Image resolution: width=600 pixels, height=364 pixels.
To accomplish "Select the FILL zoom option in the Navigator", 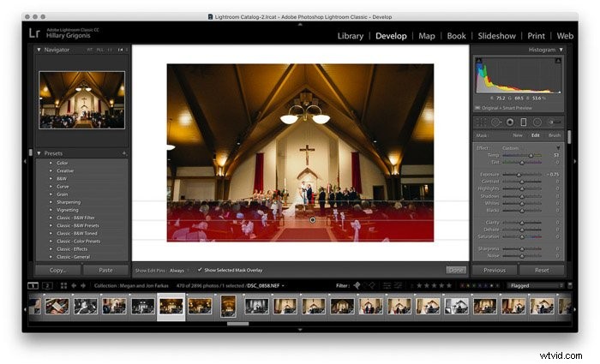I will click(100, 50).
